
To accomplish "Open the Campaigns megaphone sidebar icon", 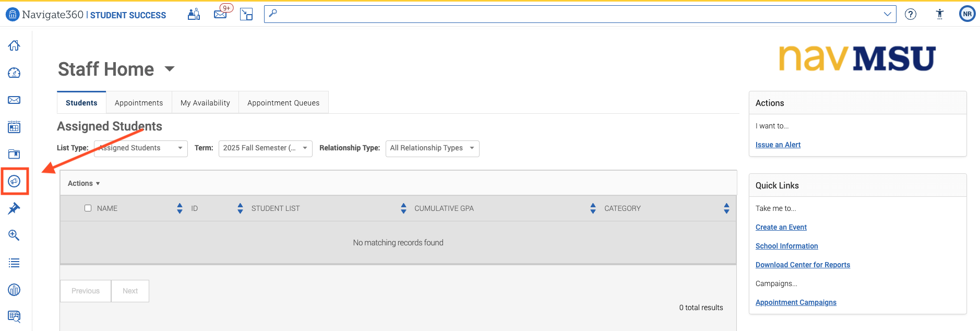I will click(14, 181).
